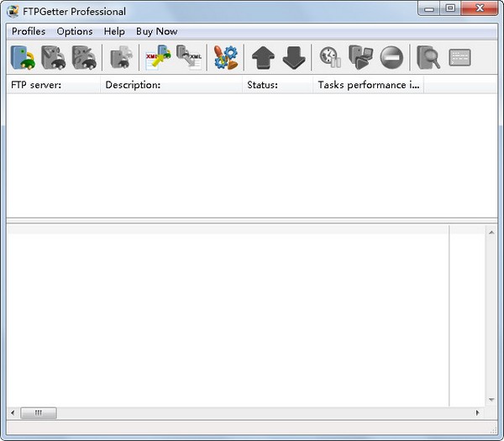Open program settings with the gears icon
Image resolution: width=504 pixels, height=441 pixels.
[x=225, y=57]
